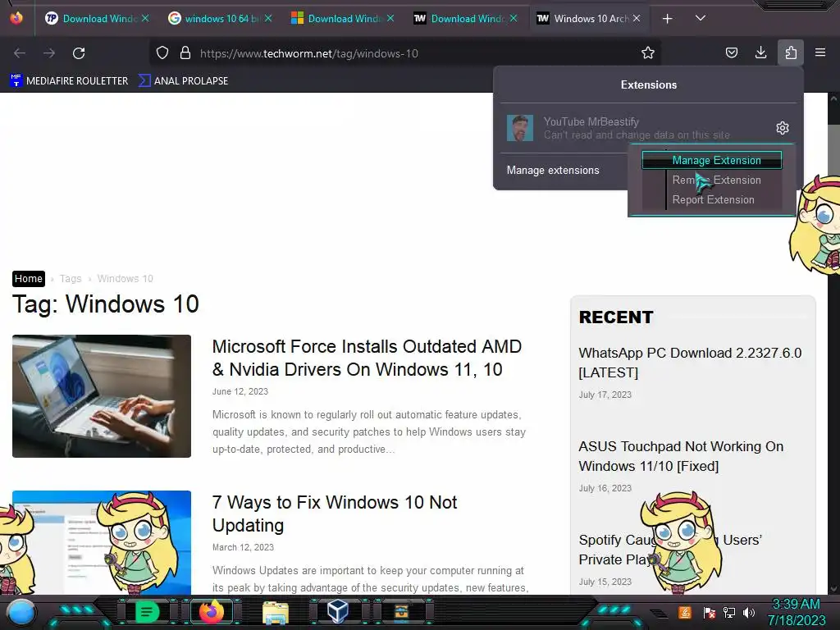
Task: Open Save to Pocket icon
Action: 732,52
